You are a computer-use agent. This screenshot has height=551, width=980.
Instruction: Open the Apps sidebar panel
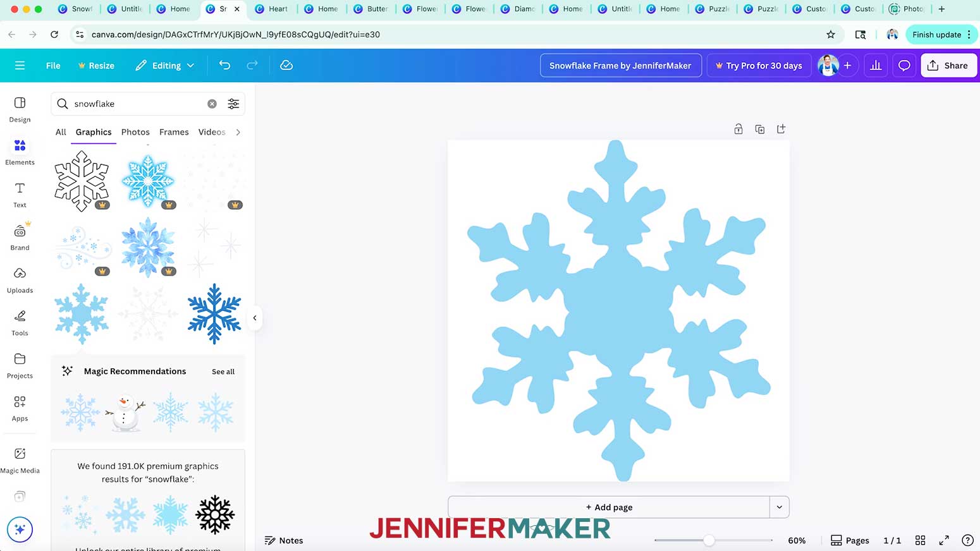[x=20, y=408]
